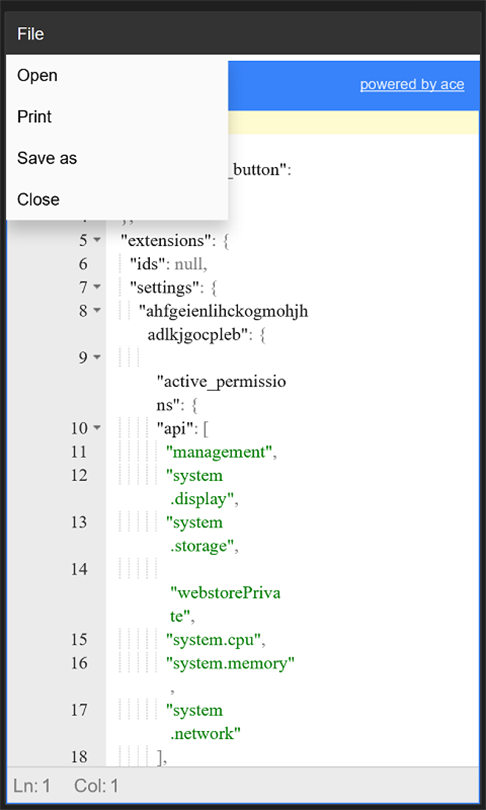This screenshot has height=810, width=486.
Task: Collapse the settings block at line 7
Action: point(97,287)
